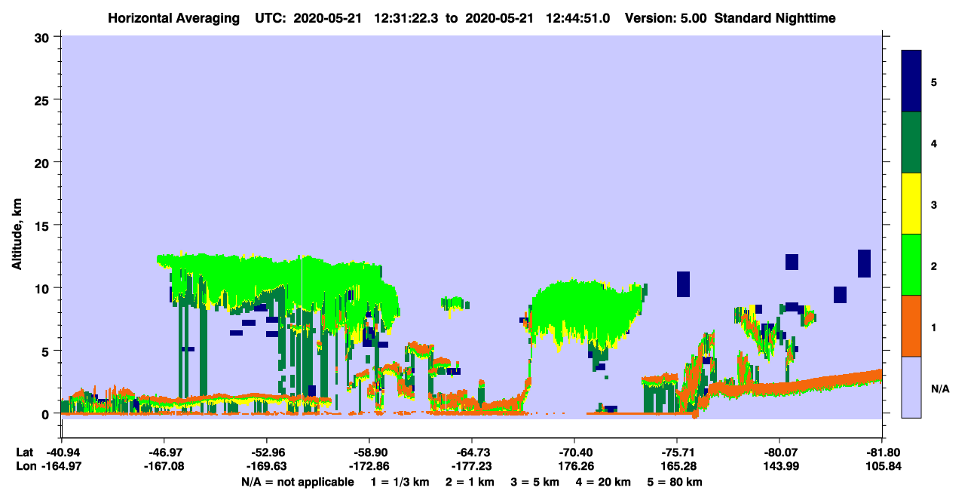Click legend note '1 = 1/3 km'
Image resolution: width=980 pixels, height=503 pixels.
[399, 481]
